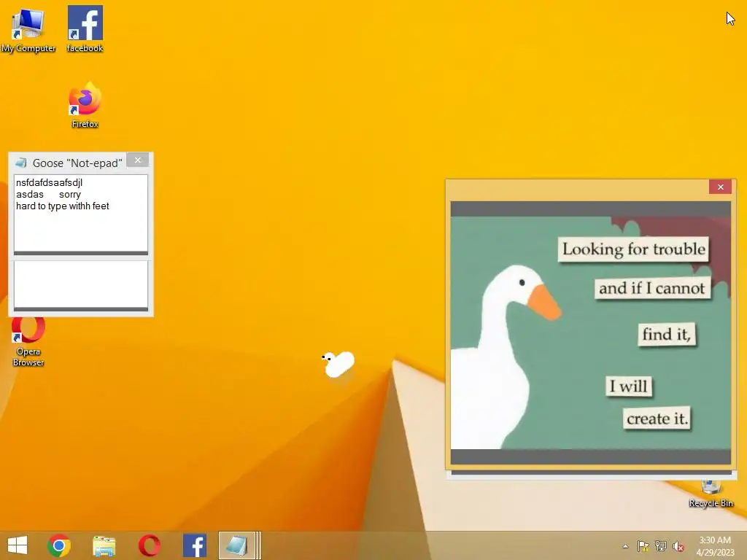Click inside the Not-epad upper text area
747x560 pixels.
tap(81, 214)
